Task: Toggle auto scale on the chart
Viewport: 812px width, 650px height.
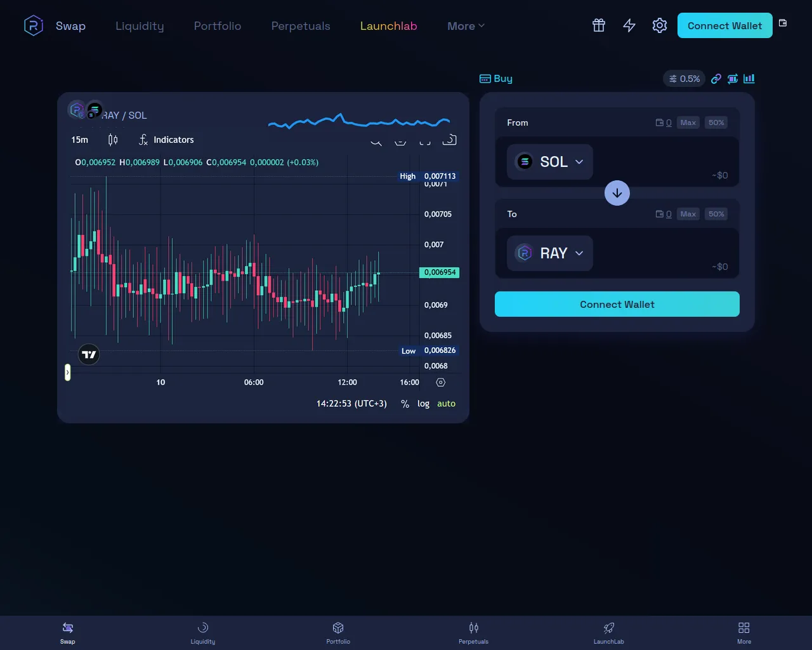Action: click(446, 404)
